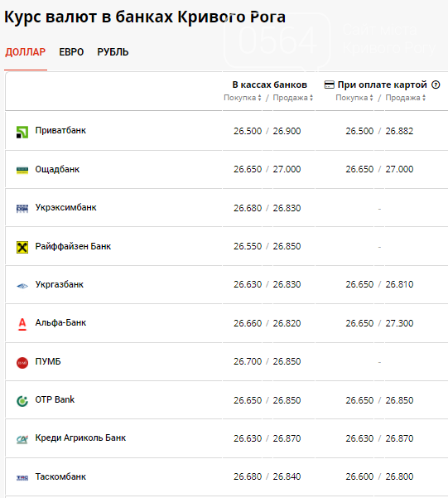Switch to the ЕВРО tab
Image resolution: width=448 pixels, height=498 pixels.
coord(71,52)
